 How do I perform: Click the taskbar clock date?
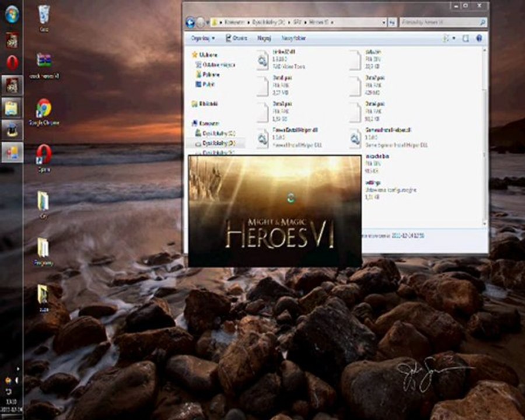click(12, 409)
